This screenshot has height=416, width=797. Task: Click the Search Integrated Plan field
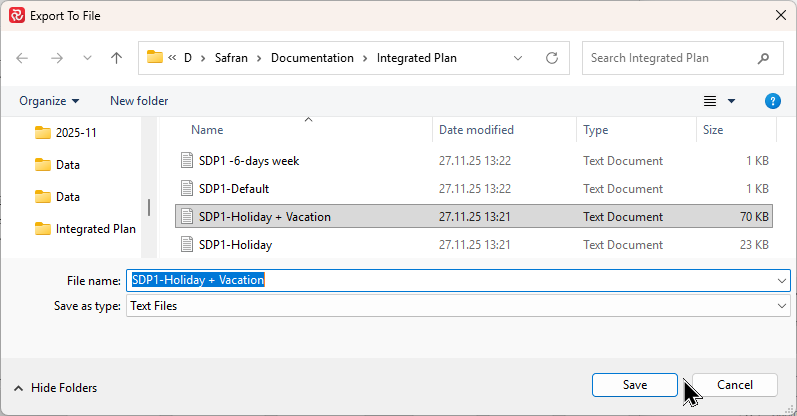click(x=665, y=58)
